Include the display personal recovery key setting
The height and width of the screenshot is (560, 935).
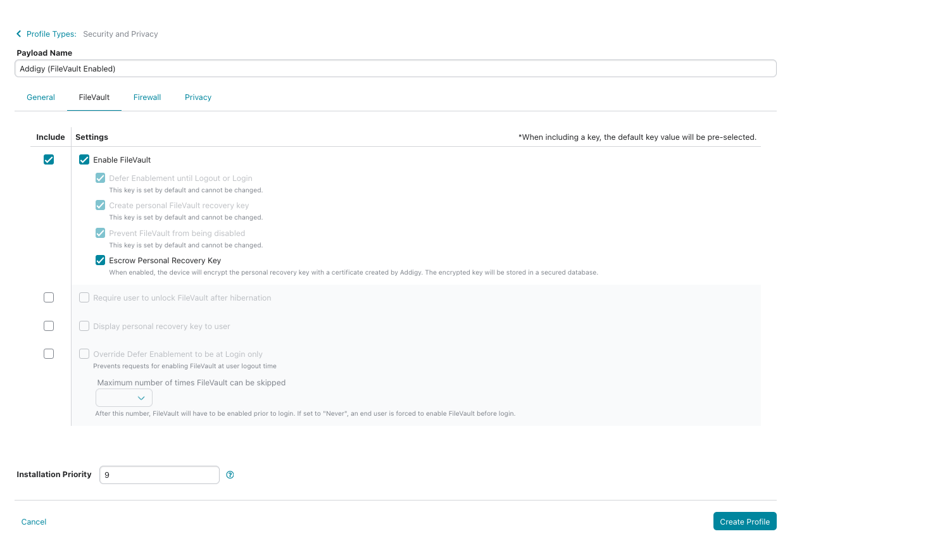(49, 326)
